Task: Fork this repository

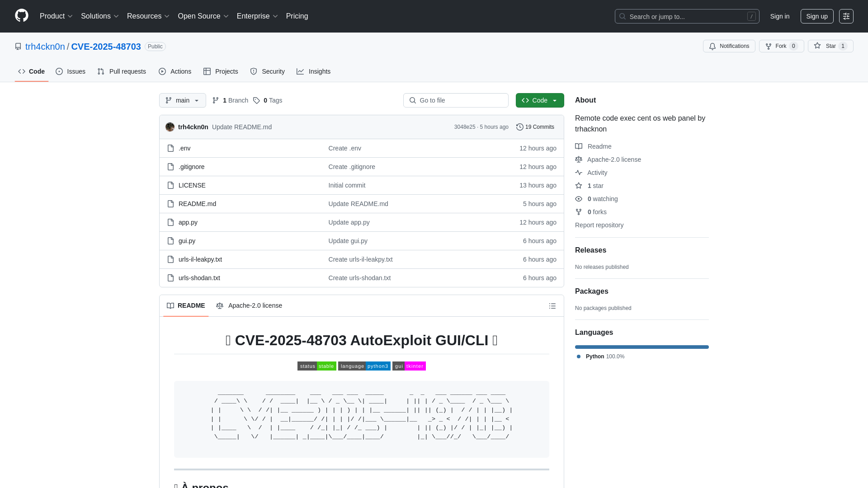Action: [x=781, y=46]
